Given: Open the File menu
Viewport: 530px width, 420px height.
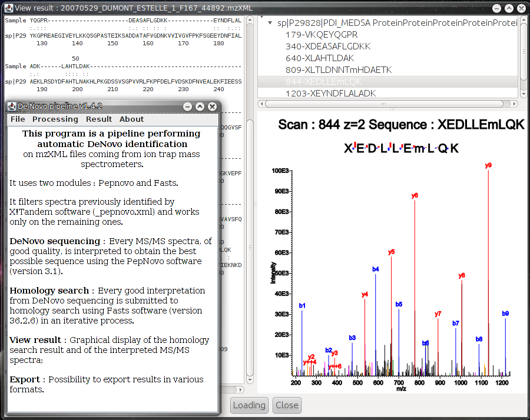Looking at the screenshot, I should (18, 119).
